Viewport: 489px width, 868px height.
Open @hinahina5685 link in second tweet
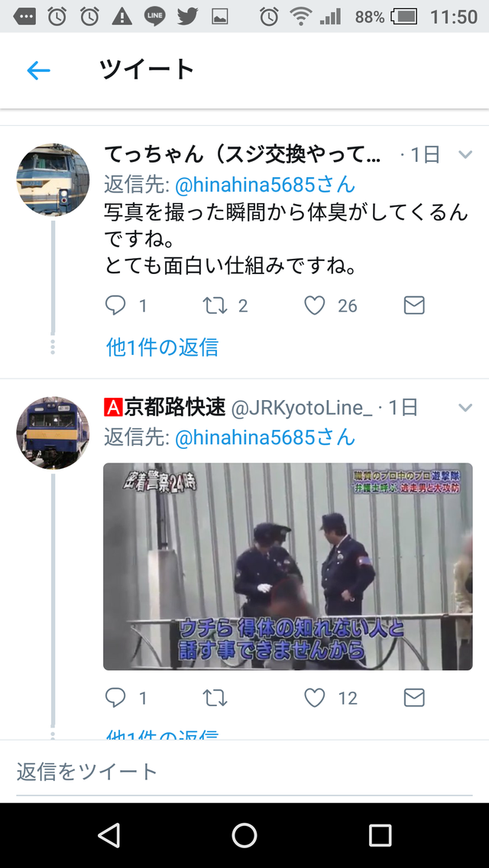[x=264, y=438]
